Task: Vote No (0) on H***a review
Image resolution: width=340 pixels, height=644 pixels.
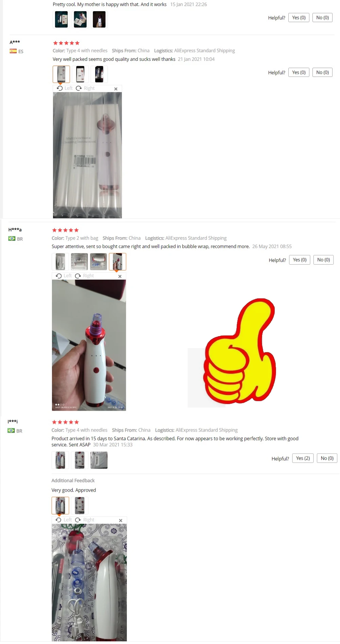Action: point(323,260)
